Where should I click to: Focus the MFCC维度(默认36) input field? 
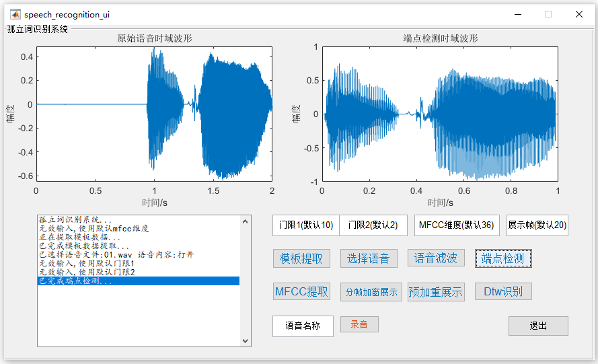tap(457, 225)
